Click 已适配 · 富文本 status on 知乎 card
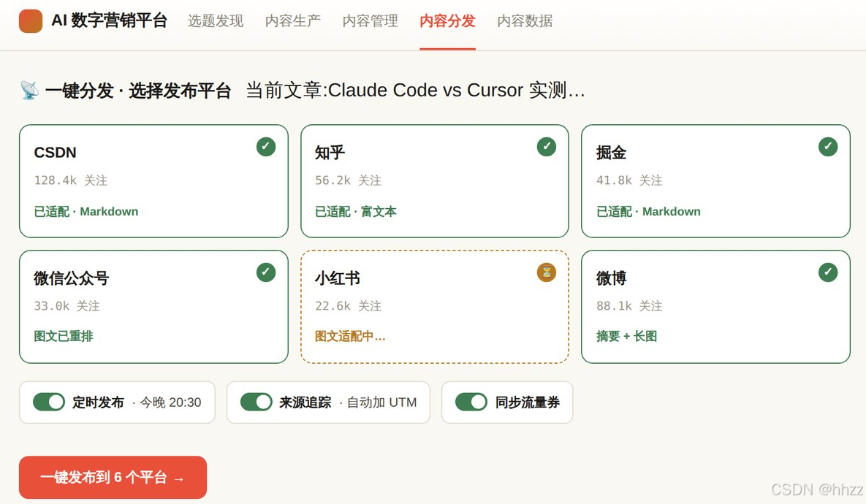This screenshot has height=504, width=866. click(356, 211)
